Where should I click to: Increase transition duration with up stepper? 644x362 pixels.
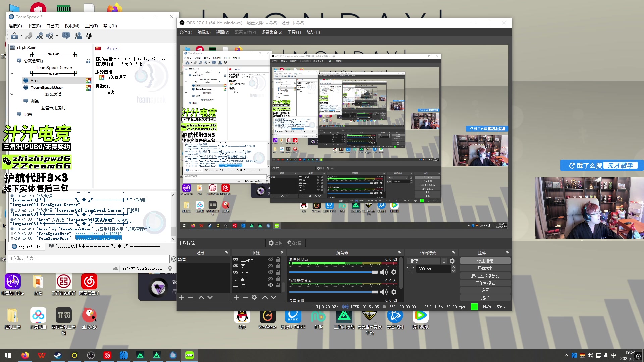453,267
